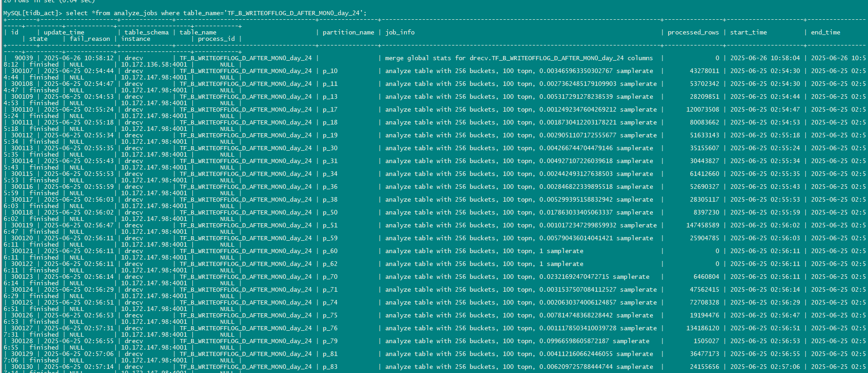Click partition name p_60
Screen dimensions: 868x373
pos(330,251)
